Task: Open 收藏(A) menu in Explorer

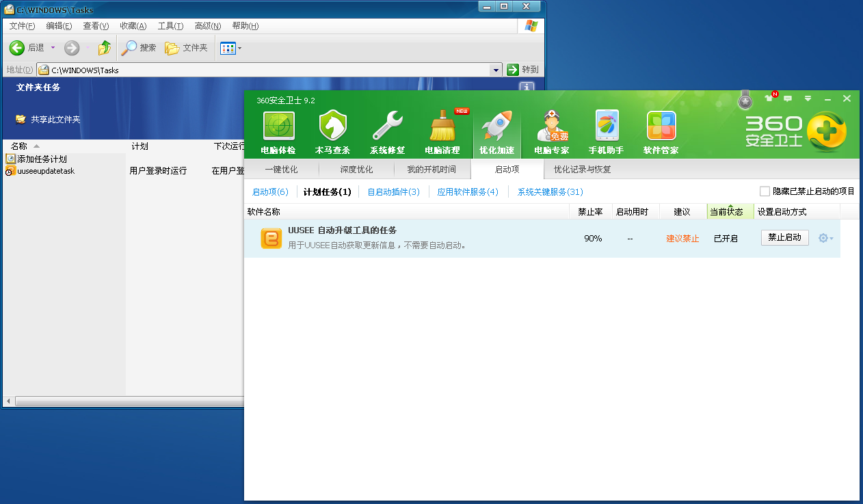Action: pyautogui.click(x=133, y=26)
